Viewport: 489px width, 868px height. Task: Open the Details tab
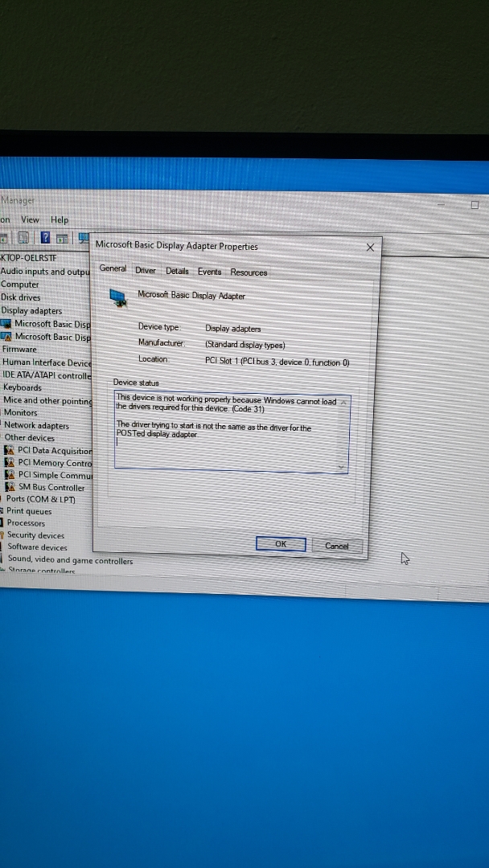[x=177, y=272]
